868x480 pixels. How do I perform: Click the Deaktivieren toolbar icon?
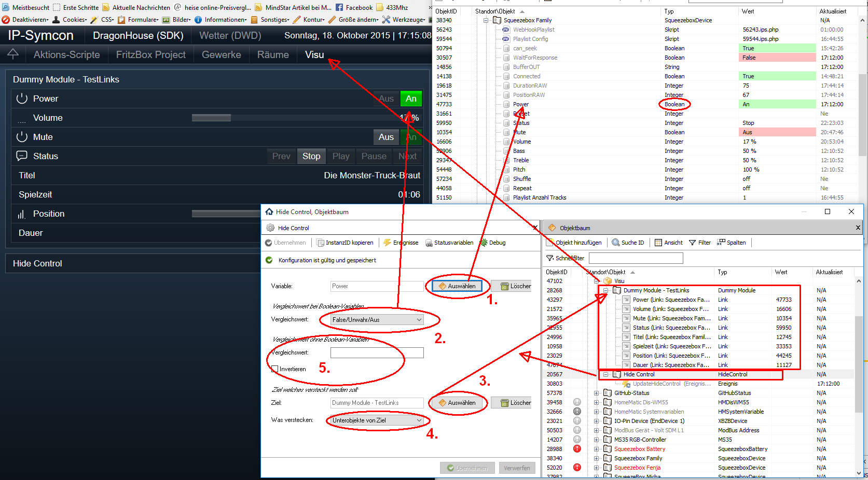click(6, 20)
